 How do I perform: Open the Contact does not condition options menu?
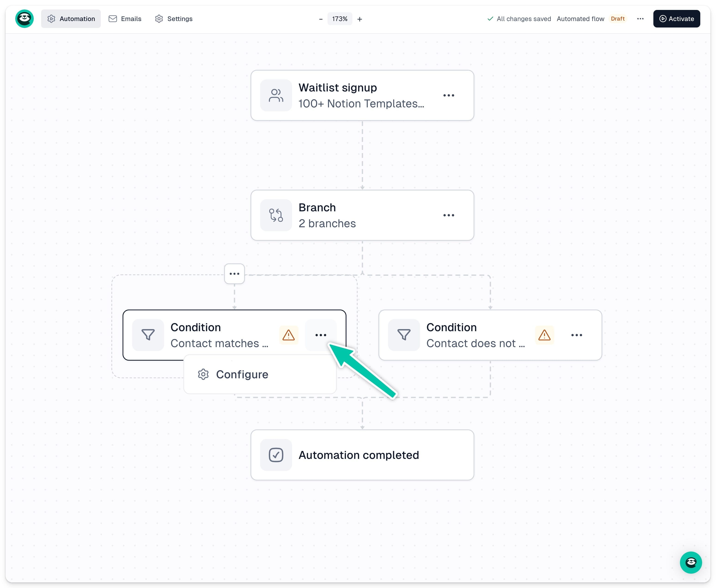point(576,335)
